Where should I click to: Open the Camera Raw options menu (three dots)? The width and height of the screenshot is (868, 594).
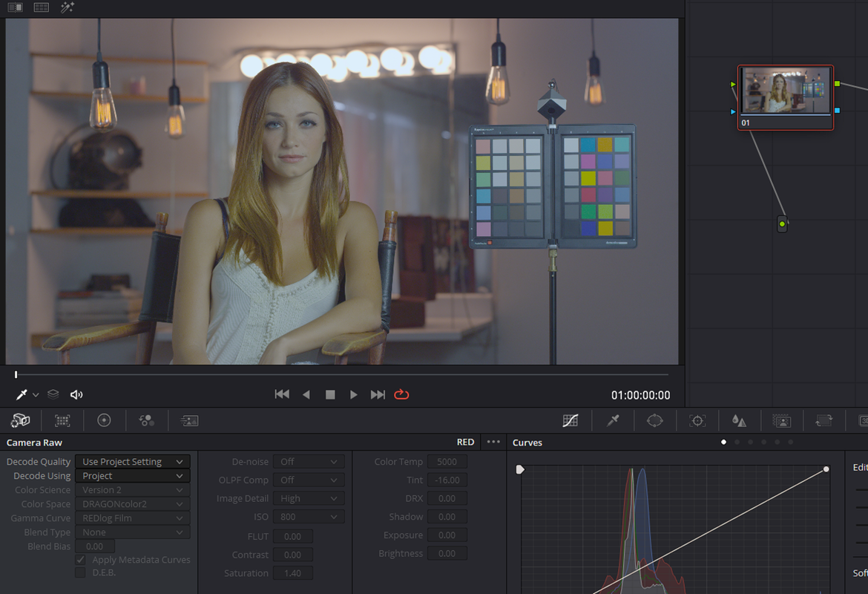point(493,442)
